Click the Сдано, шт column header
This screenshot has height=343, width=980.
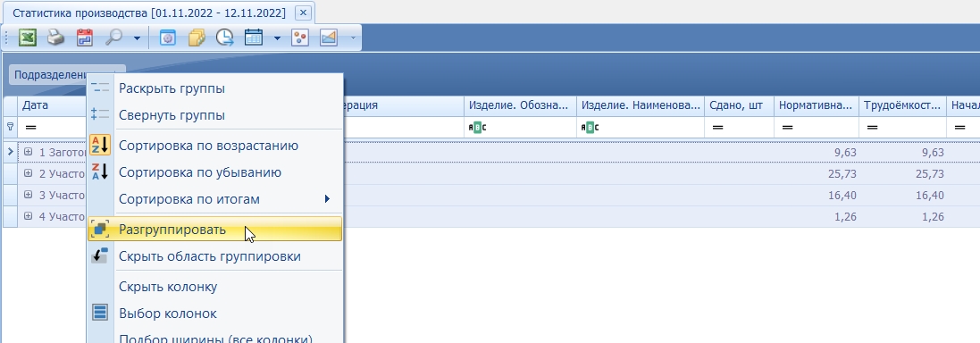tap(740, 106)
